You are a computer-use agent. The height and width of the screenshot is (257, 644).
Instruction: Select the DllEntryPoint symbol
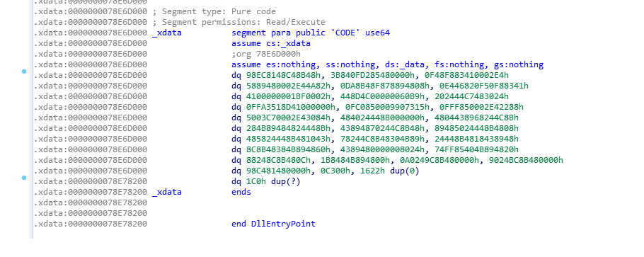pyautogui.click(x=283, y=224)
